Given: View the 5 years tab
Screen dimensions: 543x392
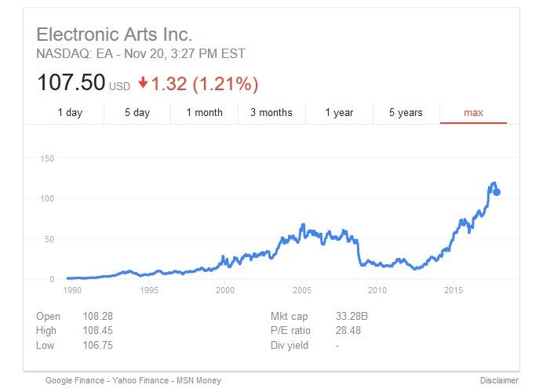Looking at the screenshot, I should pos(406,113).
